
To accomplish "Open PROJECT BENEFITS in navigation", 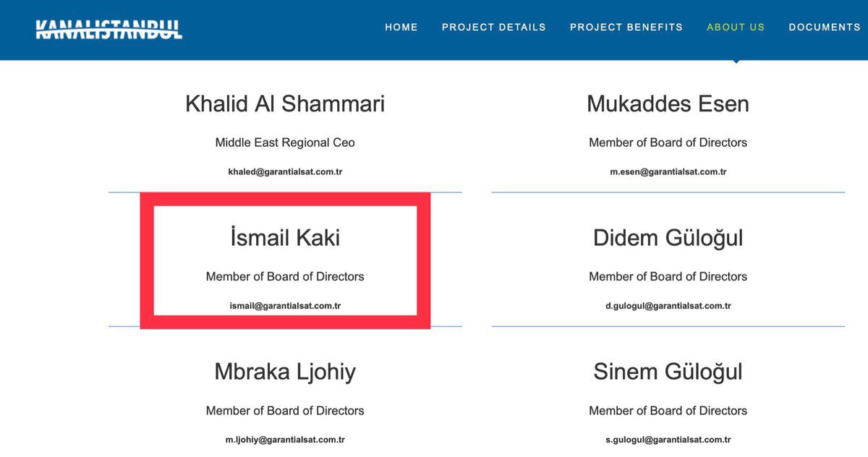I will pyautogui.click(x=626, y=27).
